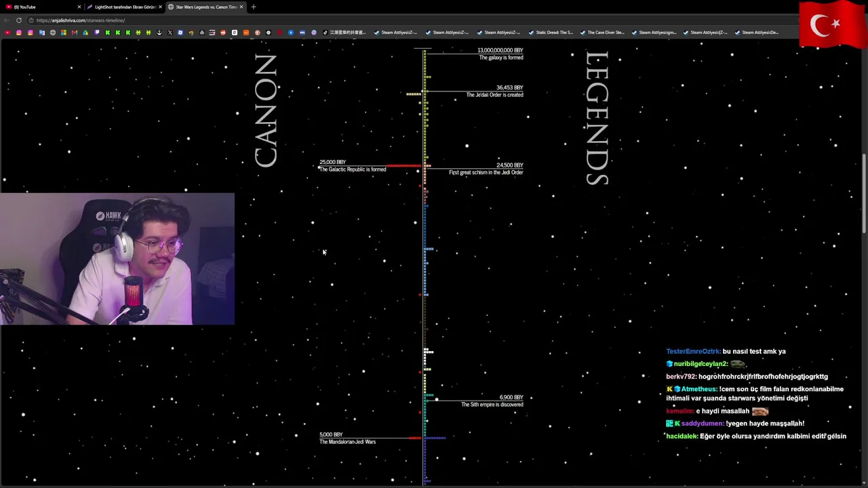Open the Steam Atölyesi::De bookmark

(757, 33)
